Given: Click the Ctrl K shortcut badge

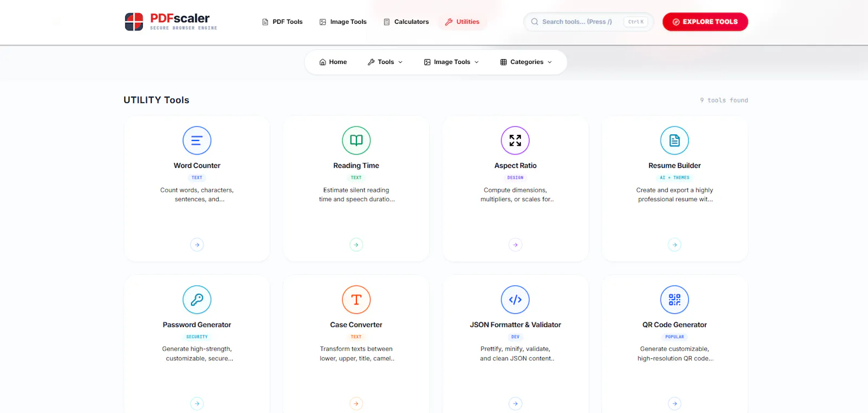Looking at the screenshot, I should pos(636,22).
